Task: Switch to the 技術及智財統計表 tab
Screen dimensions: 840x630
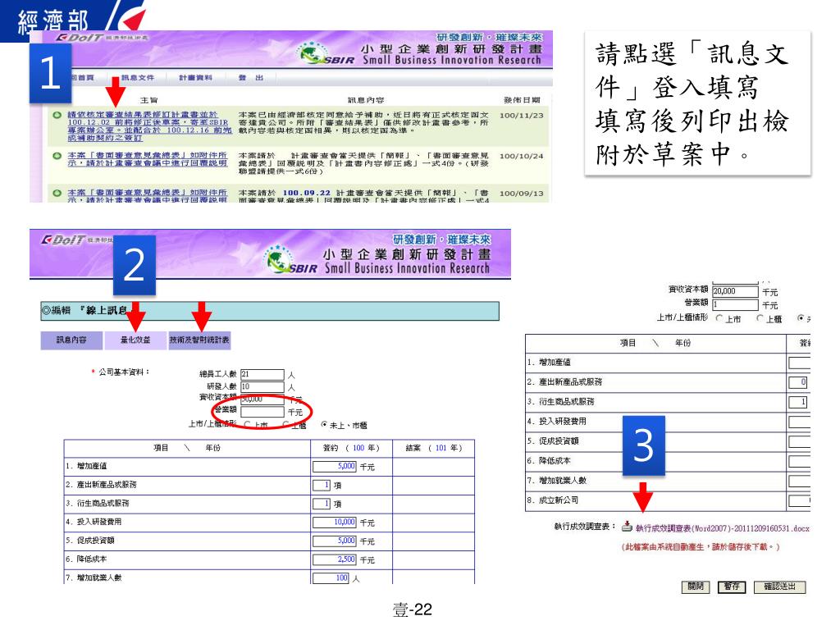Action: click(x=199, y=340)
